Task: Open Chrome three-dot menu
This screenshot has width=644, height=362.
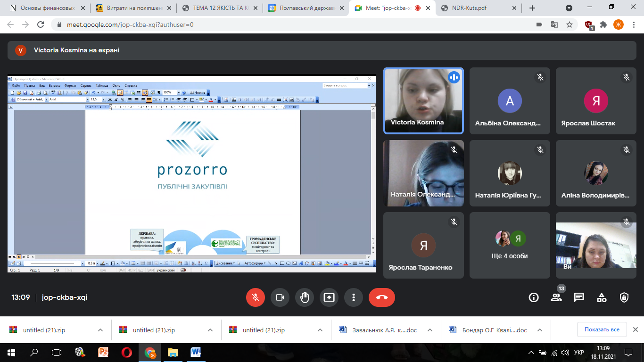Action: 634,25
